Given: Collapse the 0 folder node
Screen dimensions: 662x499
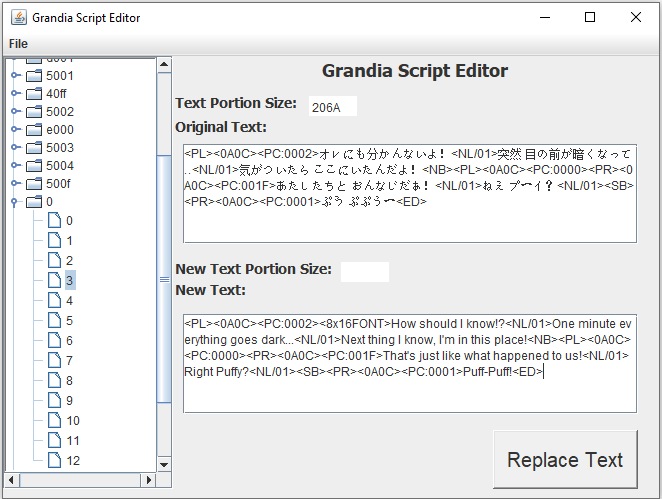Looking at the screenshot, I should (x=14, y=202).
